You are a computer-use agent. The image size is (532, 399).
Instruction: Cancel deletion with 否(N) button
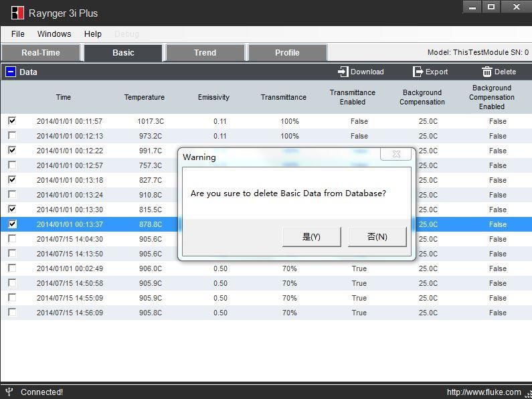click(377, 237)
